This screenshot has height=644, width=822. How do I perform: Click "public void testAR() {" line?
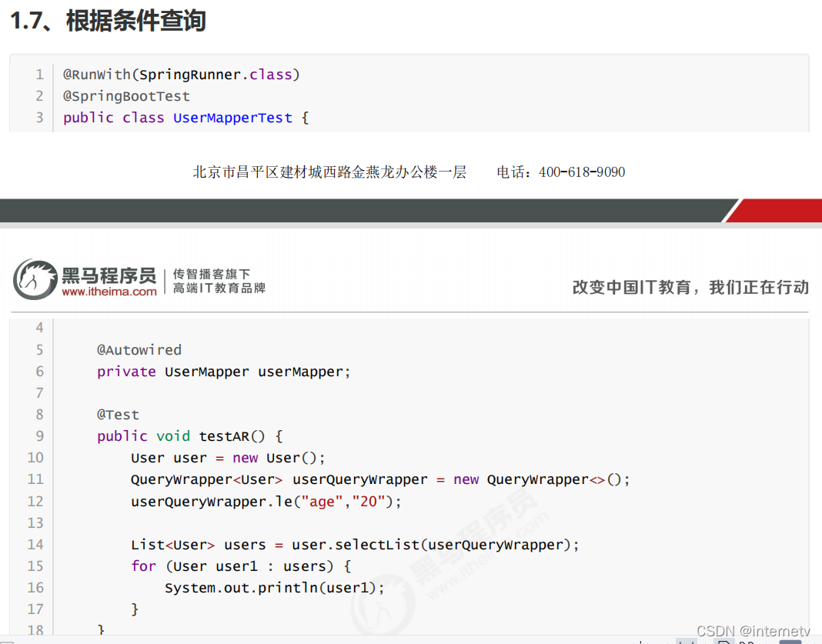[x=190, y=436]
